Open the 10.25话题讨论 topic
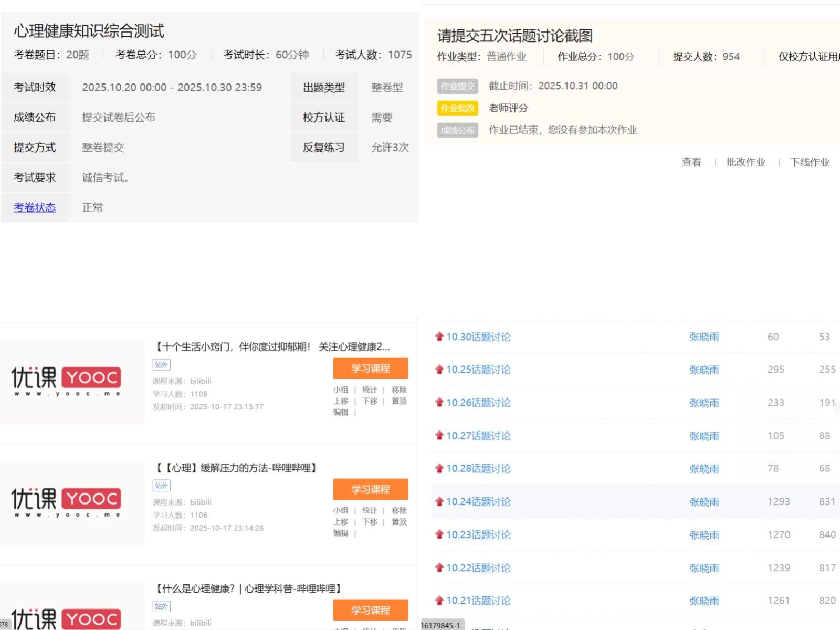Viewport: 840px width, 630px height. click(x=478, y=370)
